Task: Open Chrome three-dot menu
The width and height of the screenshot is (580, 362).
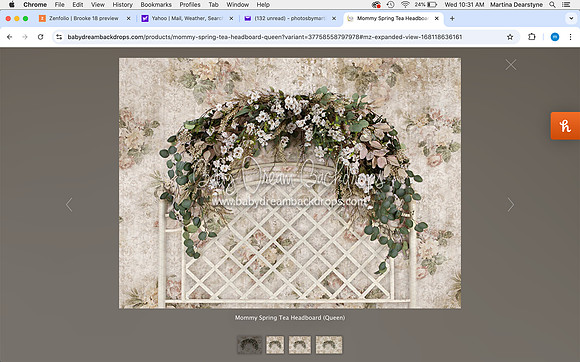Action: click(x=570, y=37)
